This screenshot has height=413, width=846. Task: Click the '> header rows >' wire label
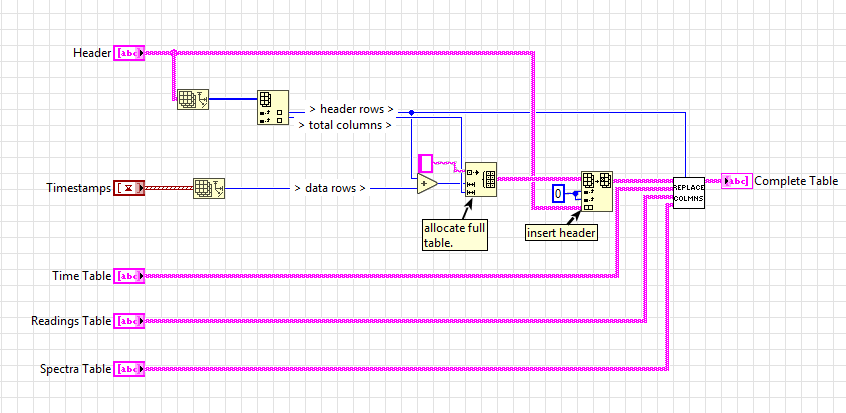[350, 109]
